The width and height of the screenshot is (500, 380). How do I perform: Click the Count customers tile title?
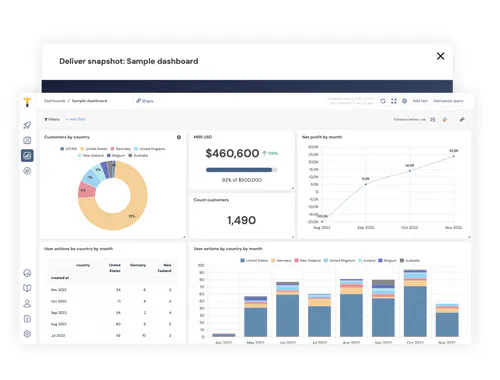coord(211,200)
